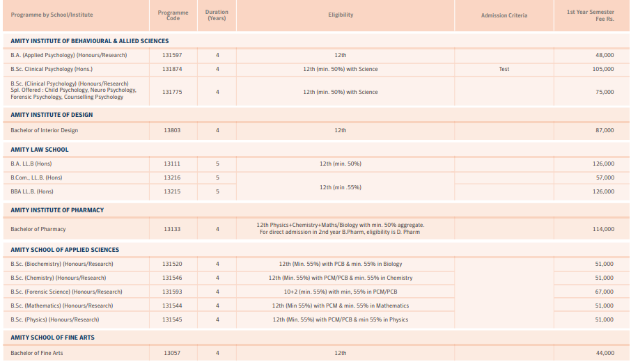Image resolution: width=631 pixels, height=364 pixels.
Task: Select 'Bachelor of Fine Arts' programme
Action: point(37,353)
